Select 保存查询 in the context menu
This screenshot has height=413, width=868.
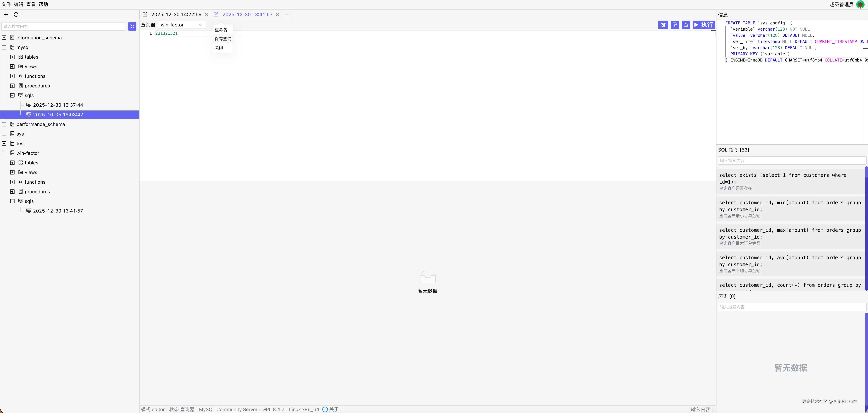pyautogui.click(x=223, y=39)
